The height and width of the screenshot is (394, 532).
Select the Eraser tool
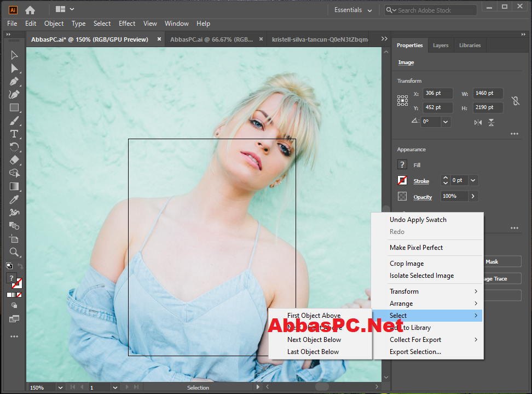pos(14,160)
